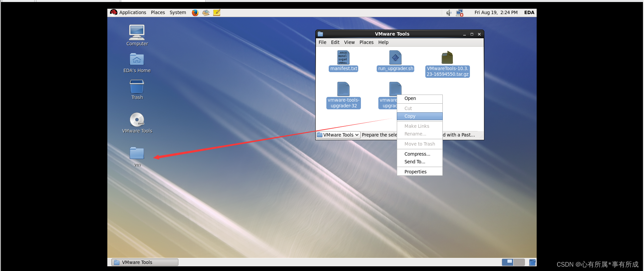Click the date and time clock
This screenshot has width=644, height=271.
(496, 12)
